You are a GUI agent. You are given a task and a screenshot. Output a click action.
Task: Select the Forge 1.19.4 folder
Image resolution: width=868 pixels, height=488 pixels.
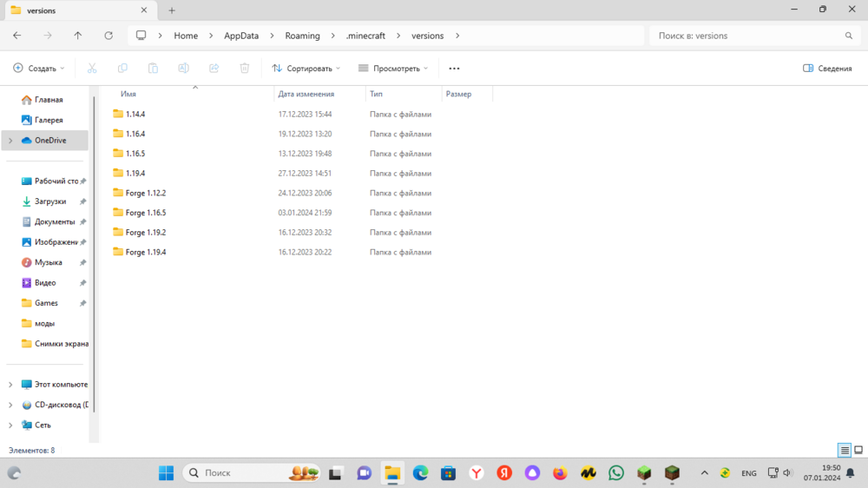tap(146, 252)
